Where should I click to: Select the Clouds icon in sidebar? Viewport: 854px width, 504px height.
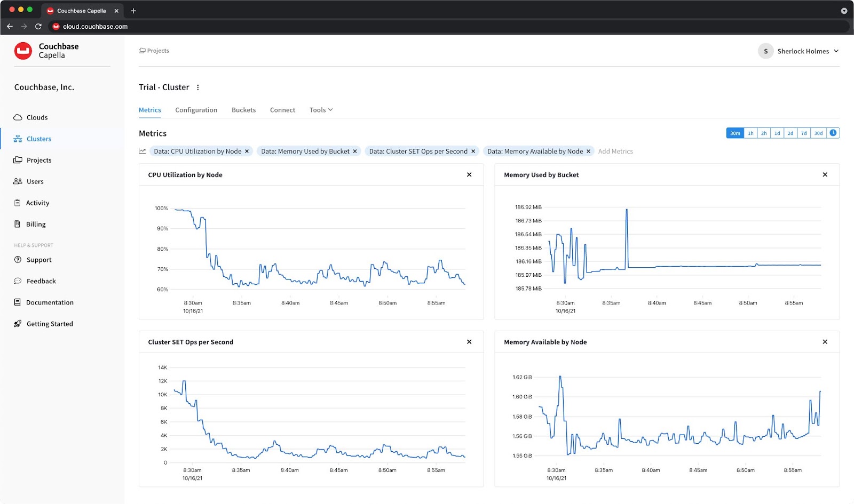point(18,117)
